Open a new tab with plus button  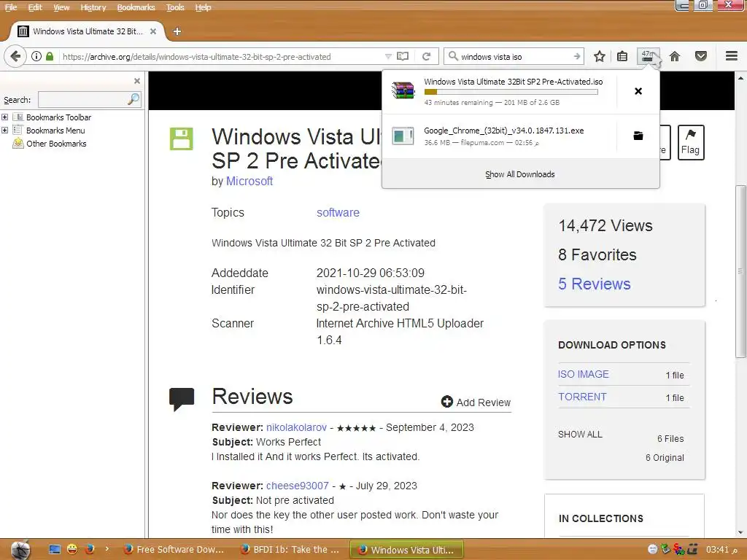coord(177,31)
